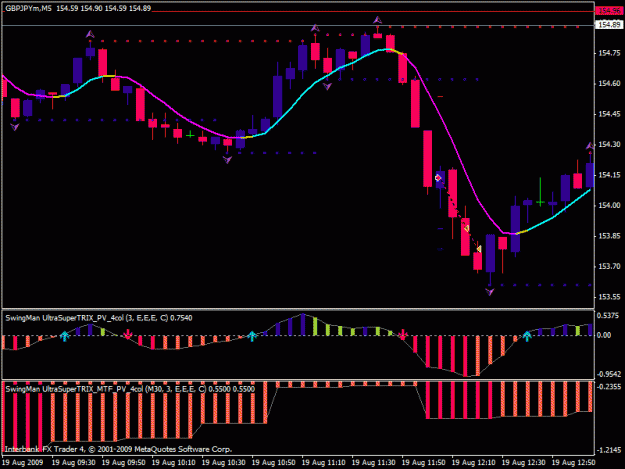Viewport: 625px width, 469px height.
Task: Click the 153.55 price axis label
Action: [x=609, y=297]
